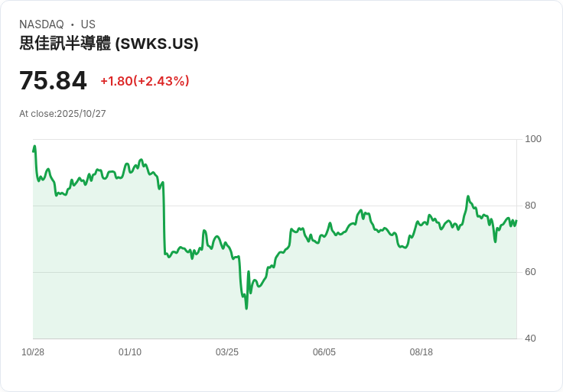Click the rightmost end of the price line
This screenshot has height=392, width=563.
[516, 221]
